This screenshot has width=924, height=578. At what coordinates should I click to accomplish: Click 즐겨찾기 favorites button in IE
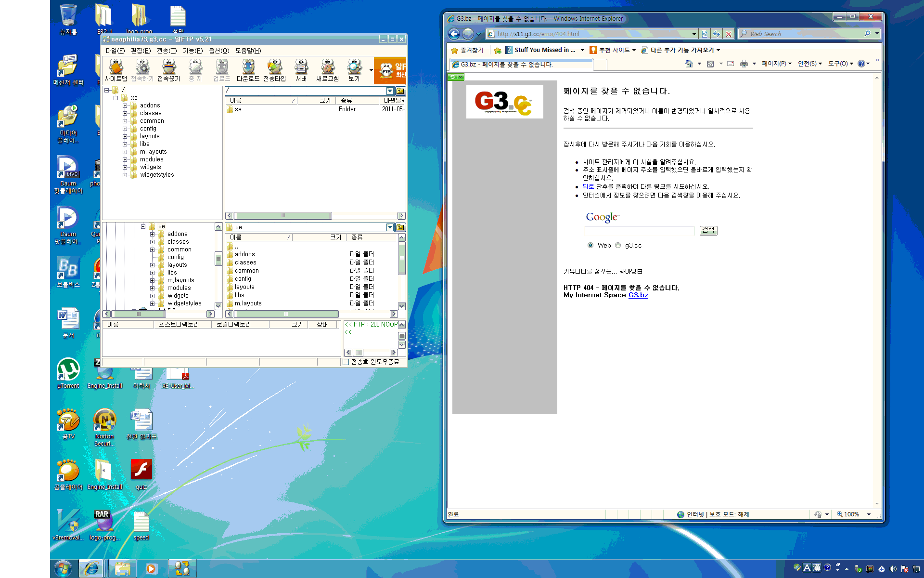(x=467, y=50)
